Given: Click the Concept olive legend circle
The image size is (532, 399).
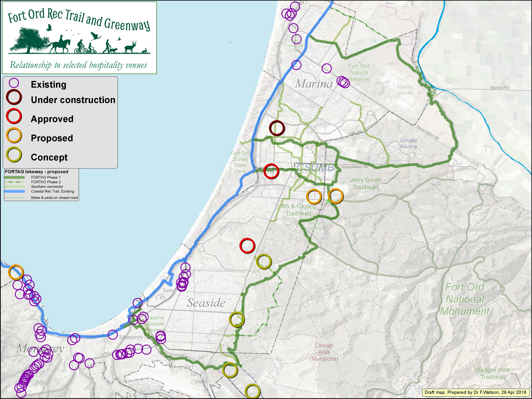Looking at the screenshot, I should [14, 155].
